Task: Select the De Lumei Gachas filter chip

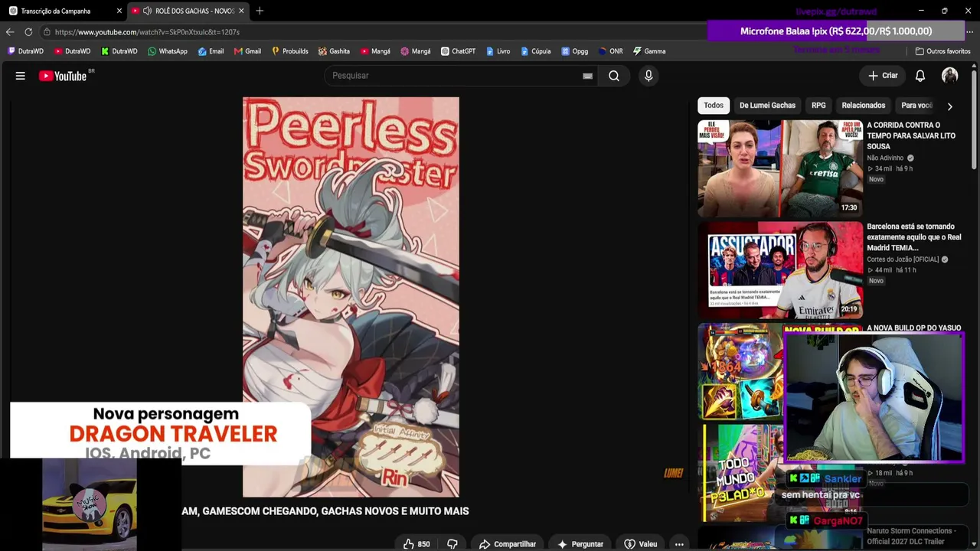Action: coord(767,106)
